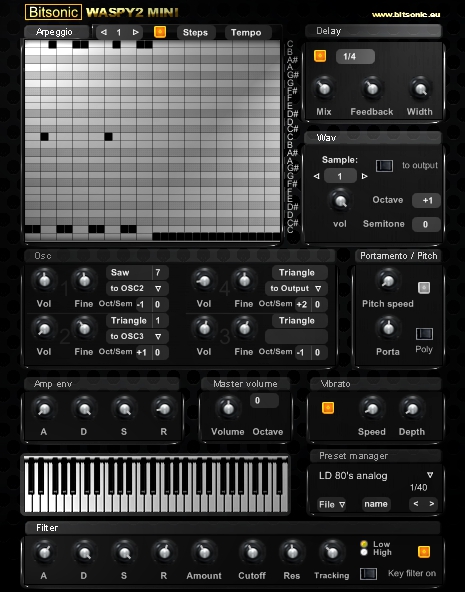Open OSC2 routing to OSC3 dropdown

click(137, 336)
